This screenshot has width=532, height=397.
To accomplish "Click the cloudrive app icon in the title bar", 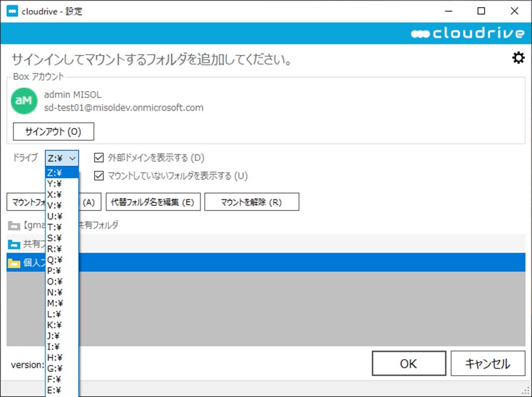I will pos(12,11).
